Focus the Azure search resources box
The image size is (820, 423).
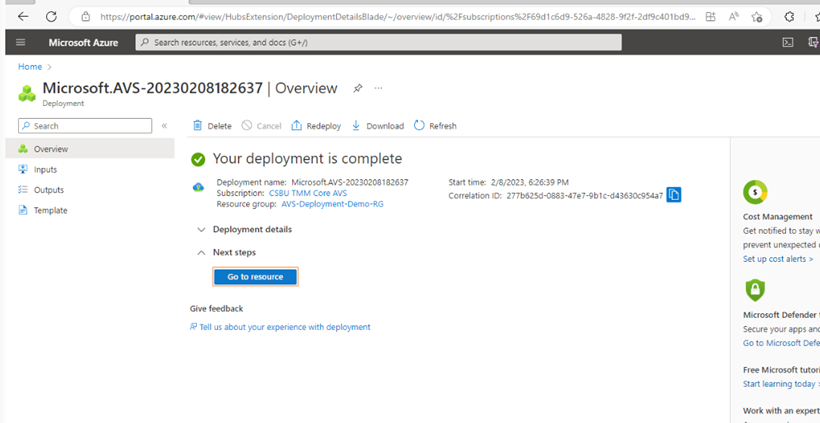(379, 42)
